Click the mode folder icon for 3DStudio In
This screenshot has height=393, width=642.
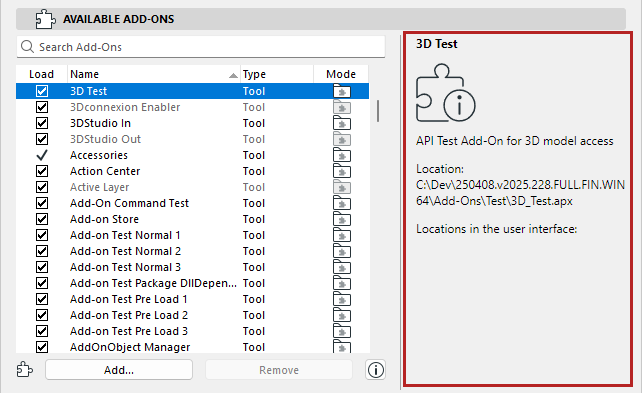coord(342,123)
